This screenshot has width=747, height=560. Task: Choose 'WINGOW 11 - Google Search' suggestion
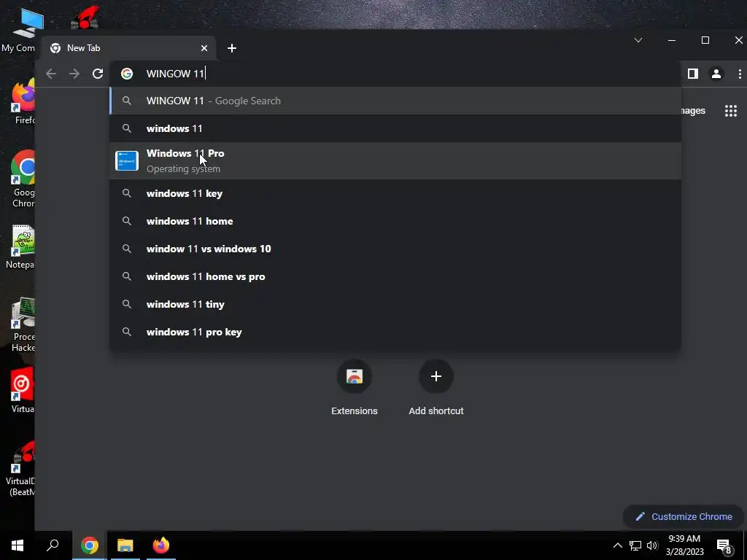pyautogui.click(x=395, y=101)
